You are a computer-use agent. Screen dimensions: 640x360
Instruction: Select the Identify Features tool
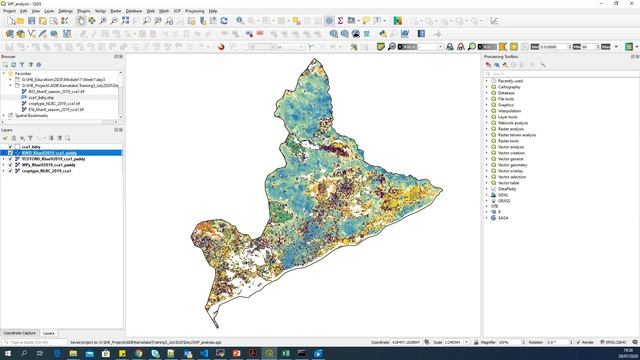(x=240, y=21)
